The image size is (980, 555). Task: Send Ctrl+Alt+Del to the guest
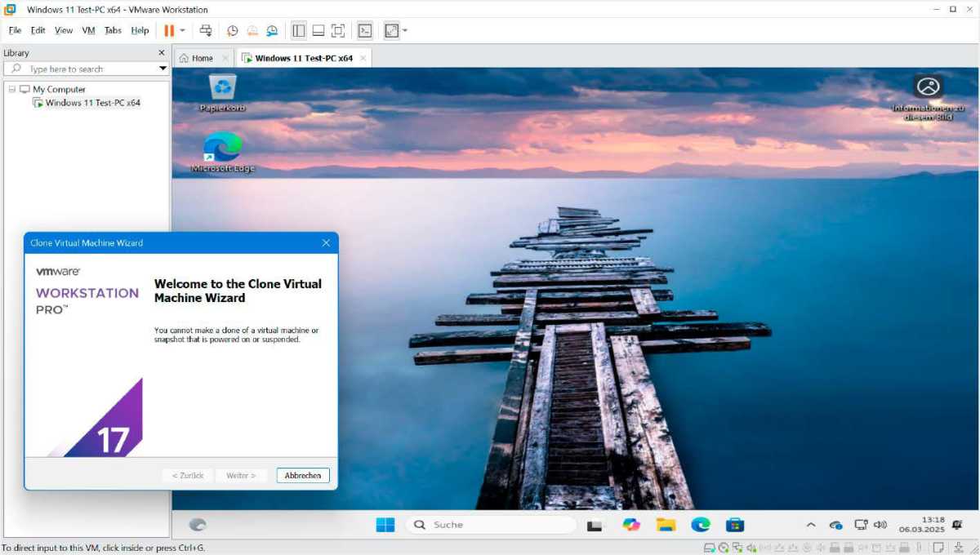click(x=207, y=30)
